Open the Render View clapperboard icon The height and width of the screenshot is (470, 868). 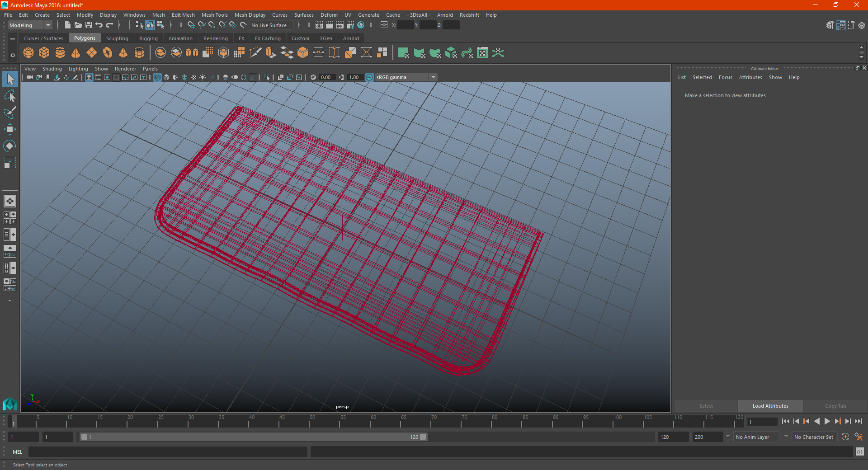point(319,25)
